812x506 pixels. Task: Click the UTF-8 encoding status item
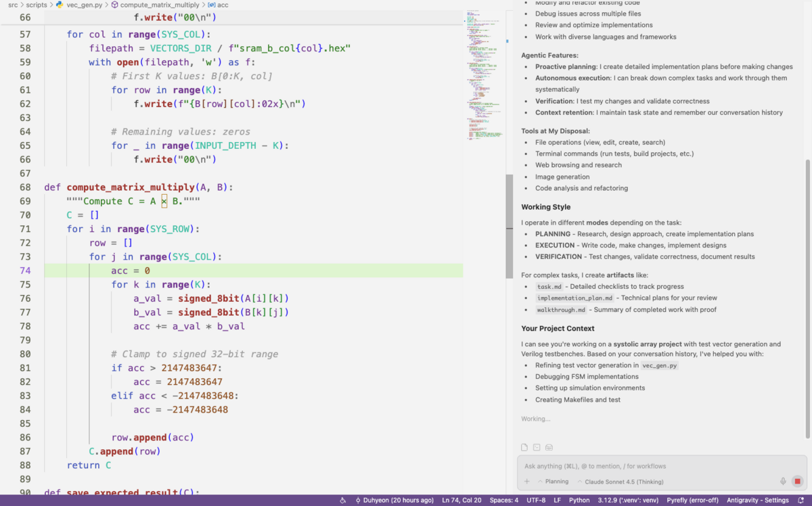(x=535, y=501)
